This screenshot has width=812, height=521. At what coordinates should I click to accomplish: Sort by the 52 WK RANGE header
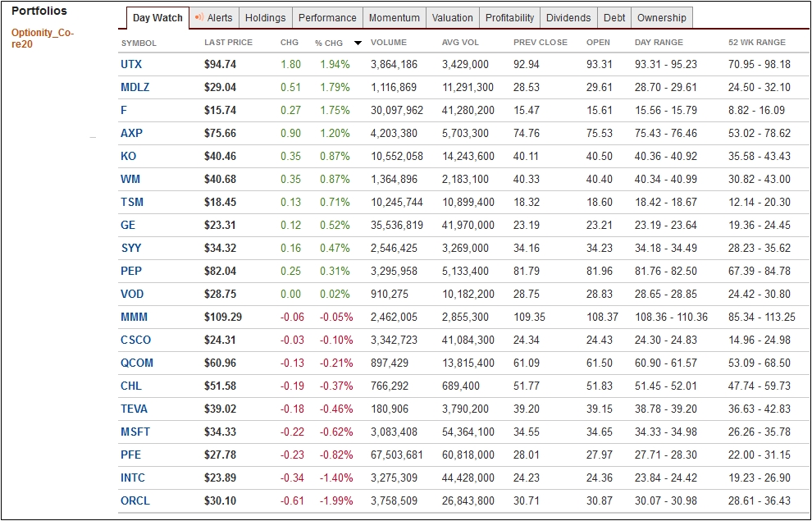point(757,43)
